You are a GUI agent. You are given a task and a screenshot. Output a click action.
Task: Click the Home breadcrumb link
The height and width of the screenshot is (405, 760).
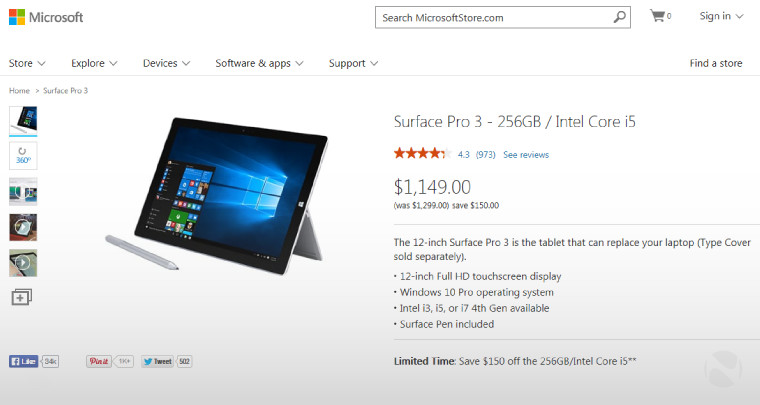19,91
